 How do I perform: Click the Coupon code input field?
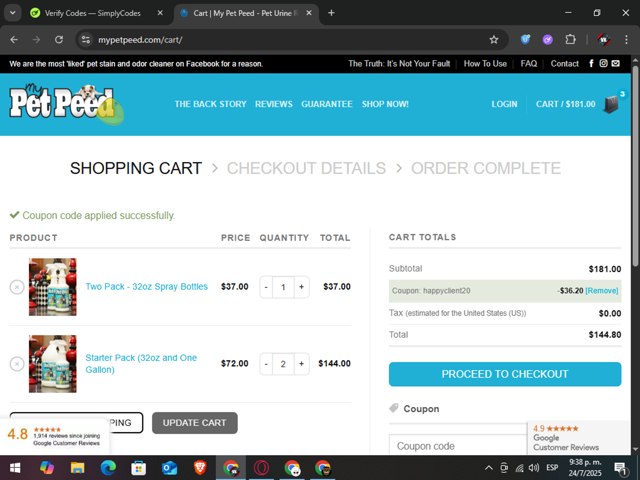458,445
